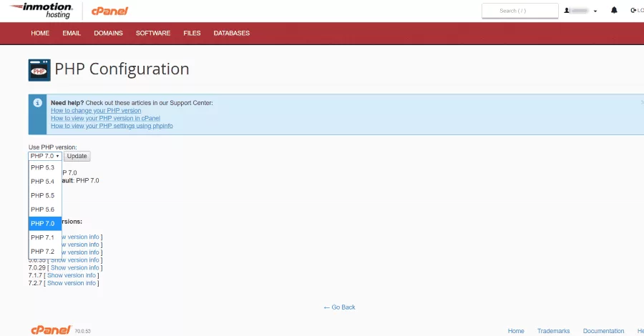The height and width of the screenshot is (336, 644).
Task: Click the cPanel logo in header
Action: pyautogui.click(x=109, y=11)
